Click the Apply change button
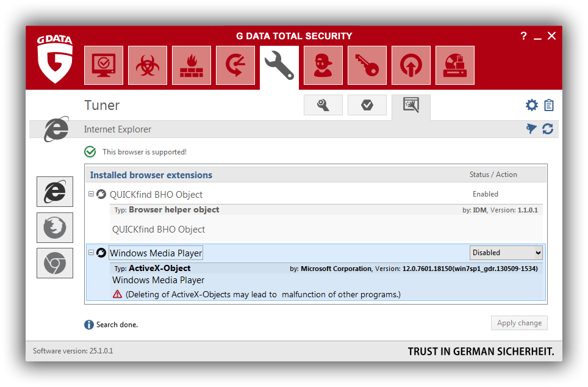The width and height of the screenshot is (588, 387). [519, 323]
